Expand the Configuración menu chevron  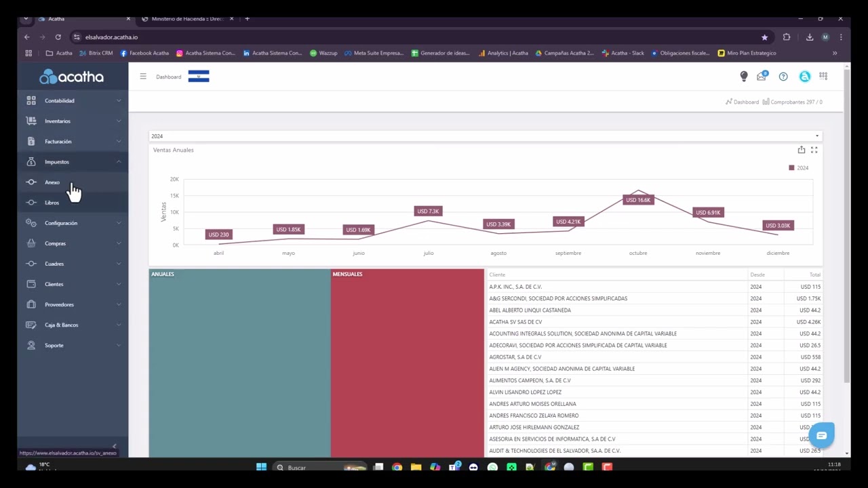tap(119, 222)
